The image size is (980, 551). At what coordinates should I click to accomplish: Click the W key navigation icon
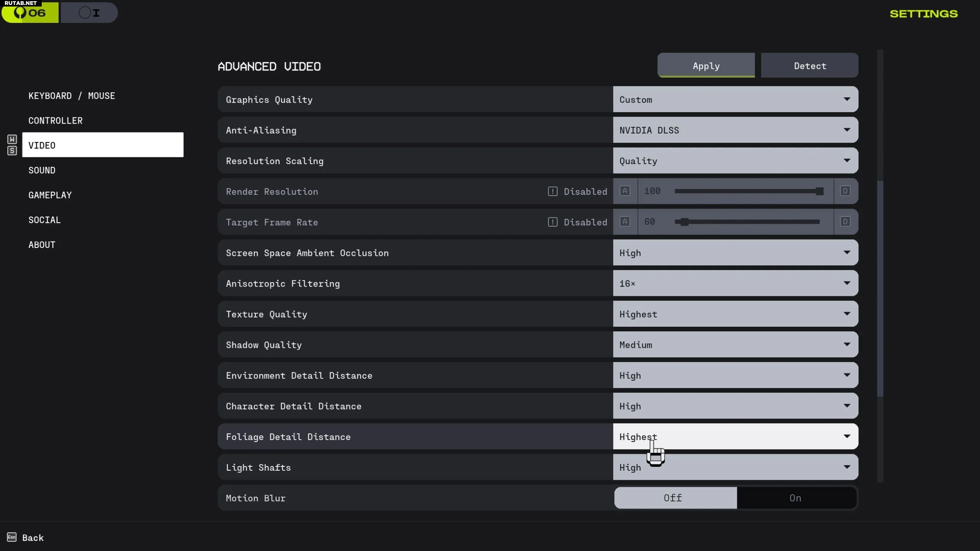12,139
